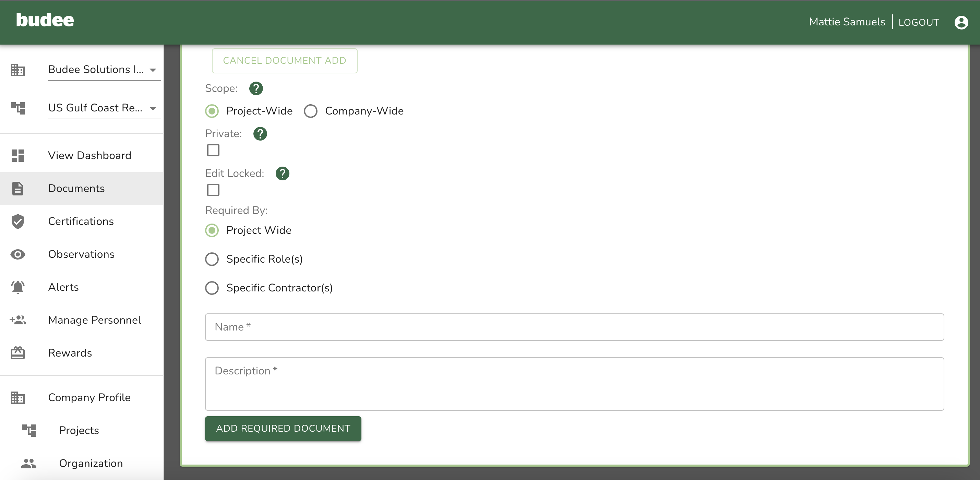Screen dimensions: 980x480
Task: Click the Private help question mark icon
Action: point(260,133)
